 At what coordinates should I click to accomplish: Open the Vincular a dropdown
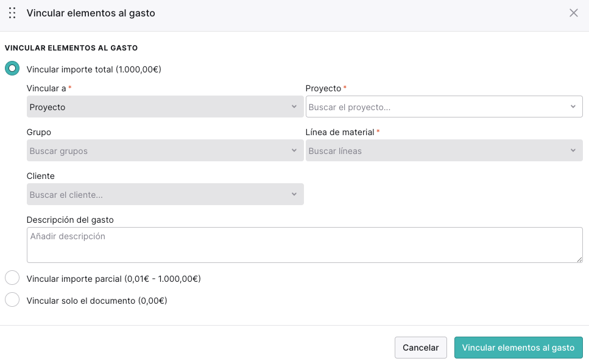(x=165, y=107)
